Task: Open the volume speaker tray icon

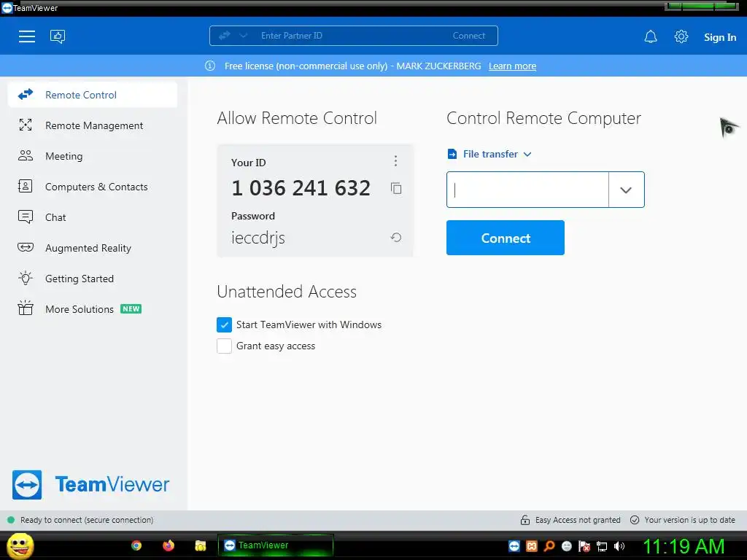Action: (x=619, y=546)
